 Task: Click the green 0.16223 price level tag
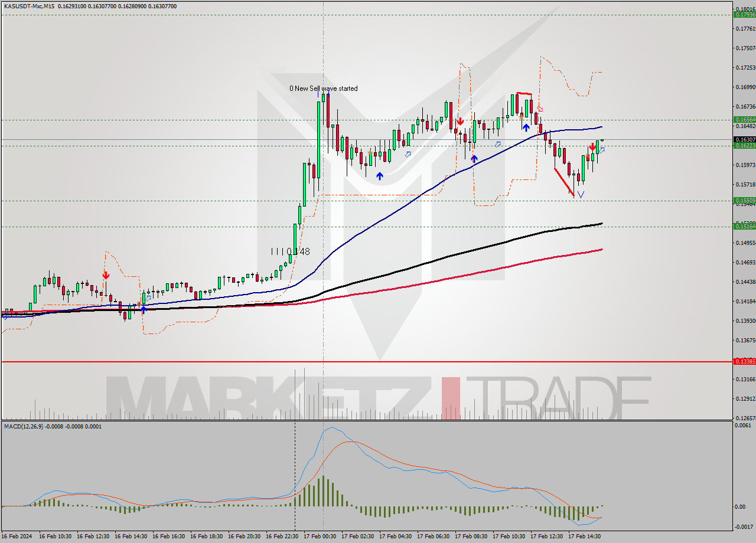pyautogui.click(x=744, y=145)
